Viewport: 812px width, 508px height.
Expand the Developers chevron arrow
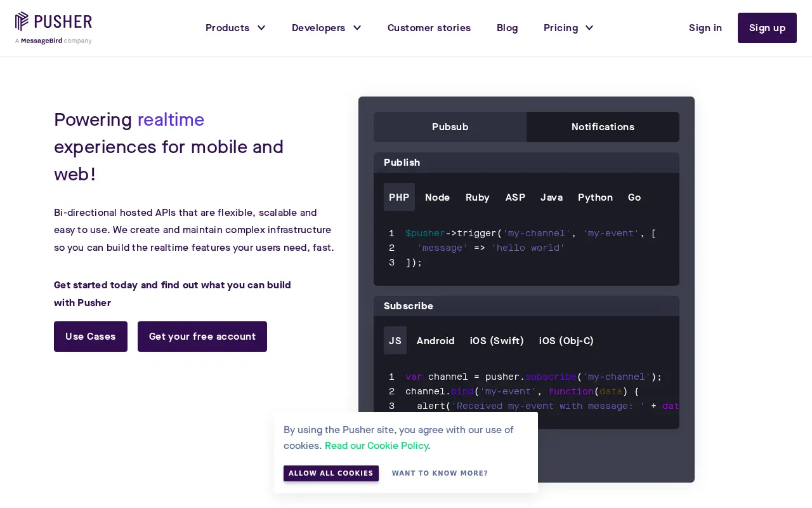click(x=357, y=28)
